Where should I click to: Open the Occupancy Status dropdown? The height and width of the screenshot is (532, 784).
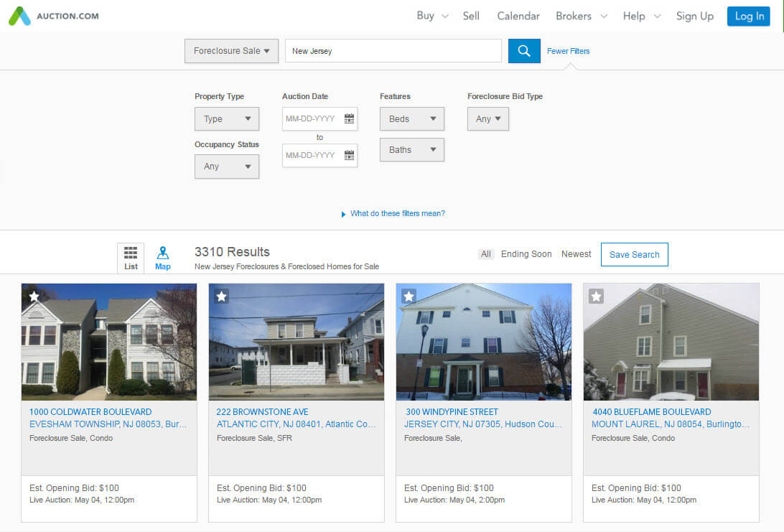226,166
